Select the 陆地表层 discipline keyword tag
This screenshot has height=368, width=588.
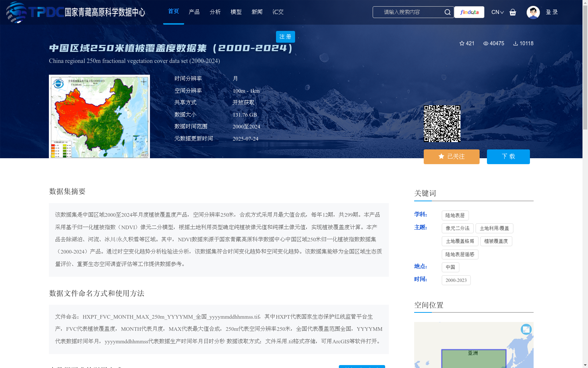[455, 216]
